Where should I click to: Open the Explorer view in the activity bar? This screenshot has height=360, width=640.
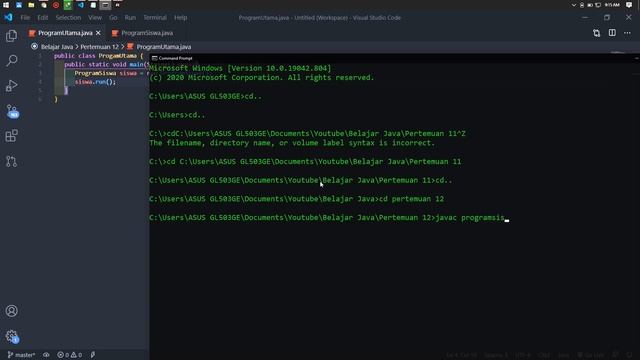pos(11,36)
